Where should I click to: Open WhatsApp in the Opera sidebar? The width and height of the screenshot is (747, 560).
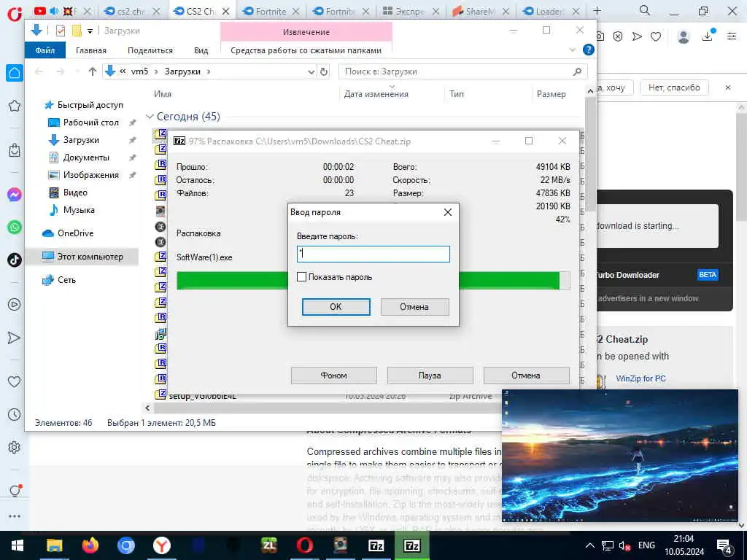[15, 227]
